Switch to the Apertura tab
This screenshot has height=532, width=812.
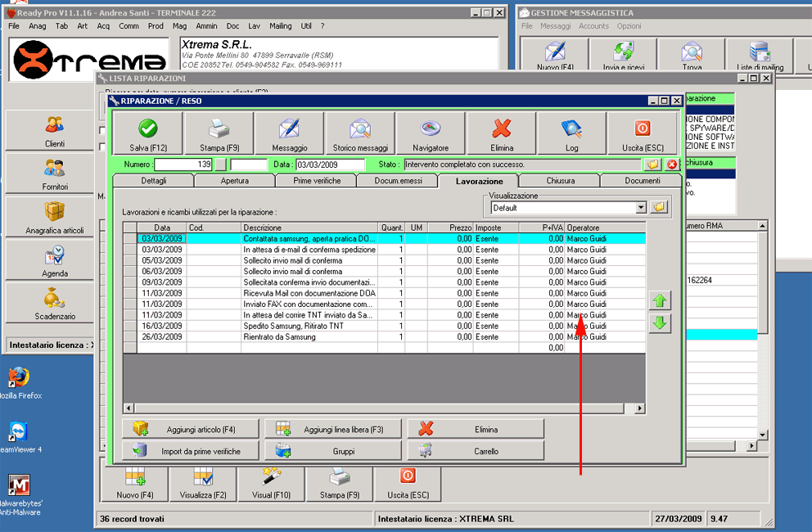click(235, 181)
